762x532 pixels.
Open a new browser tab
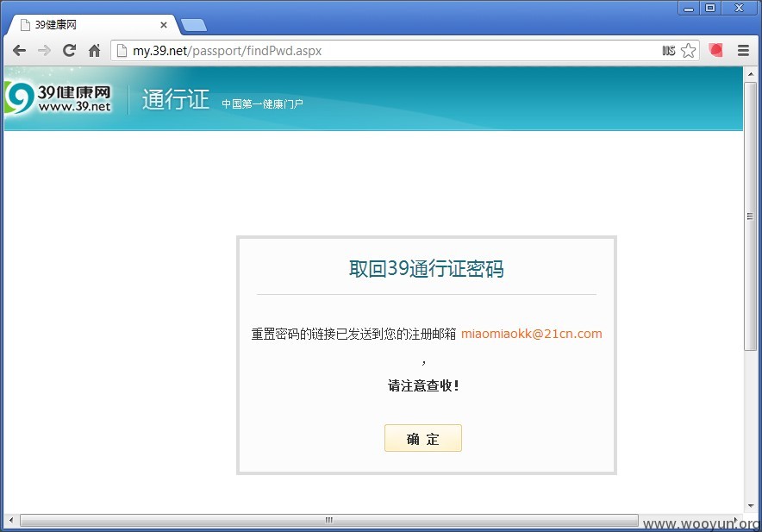[193, 25]
